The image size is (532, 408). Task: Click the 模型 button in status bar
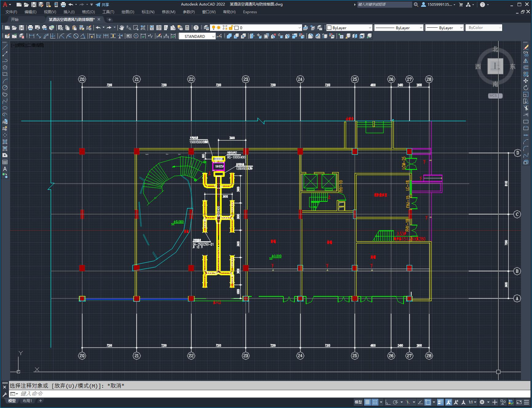[358, 402]
